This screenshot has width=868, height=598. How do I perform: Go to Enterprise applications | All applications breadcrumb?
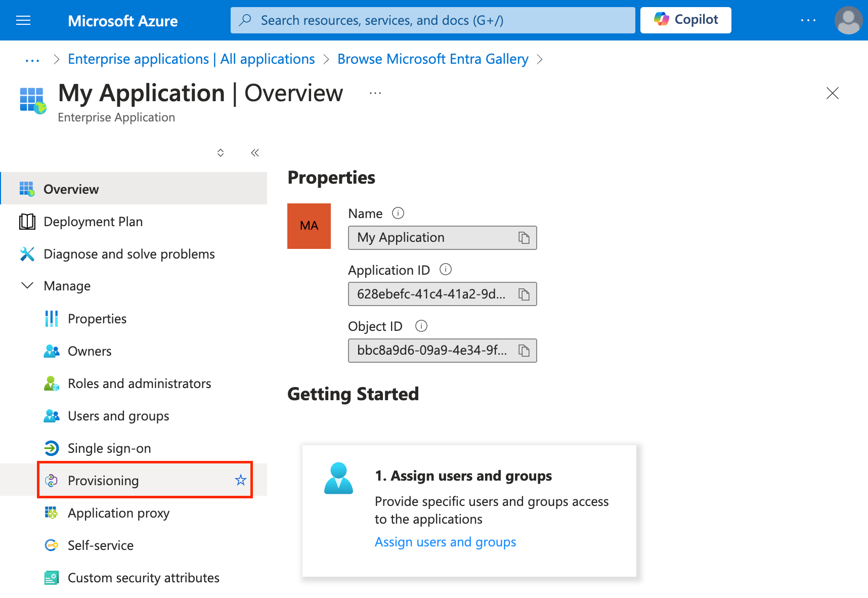click(191, 59)
